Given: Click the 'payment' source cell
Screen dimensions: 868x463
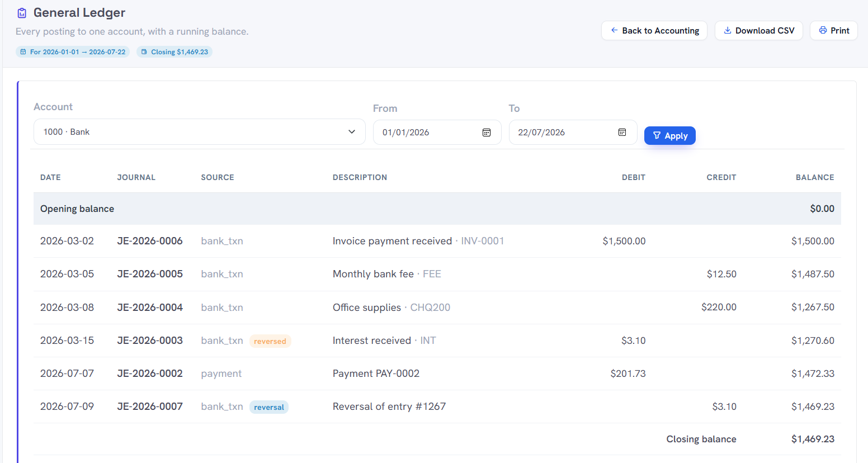Looking at the screenshot, I should click(221, 374).
